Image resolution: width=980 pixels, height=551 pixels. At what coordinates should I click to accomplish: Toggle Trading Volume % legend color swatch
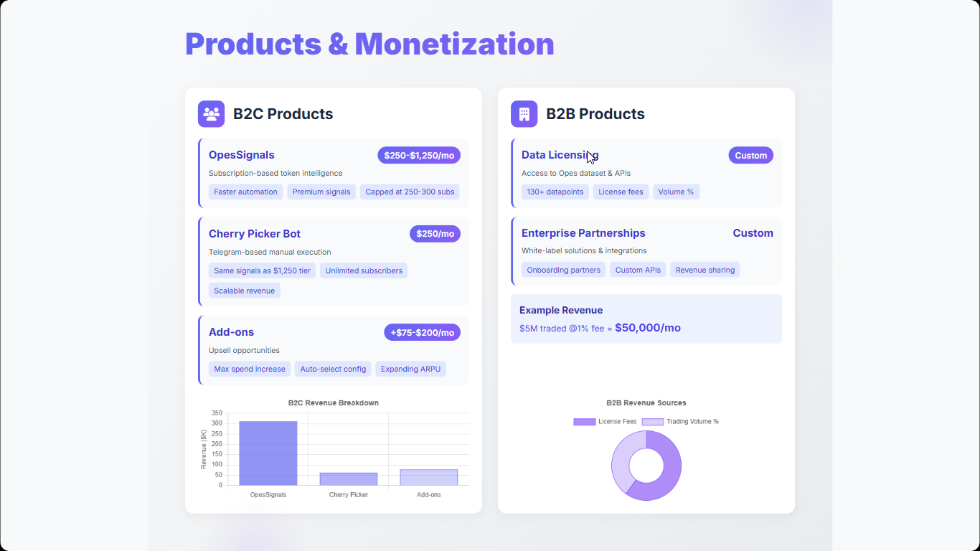coord(653,422)
